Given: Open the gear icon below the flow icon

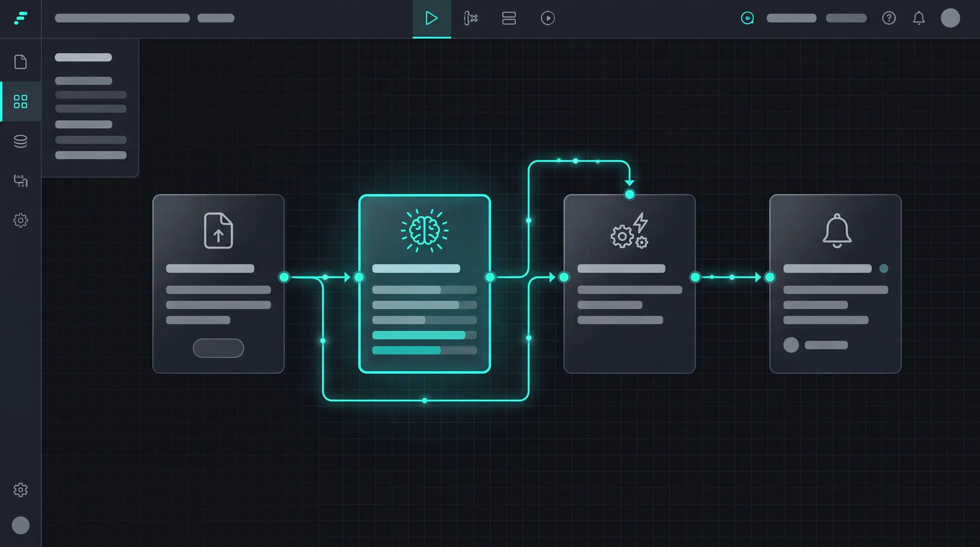Looking at the screenshot, I should tap(21, 220).
